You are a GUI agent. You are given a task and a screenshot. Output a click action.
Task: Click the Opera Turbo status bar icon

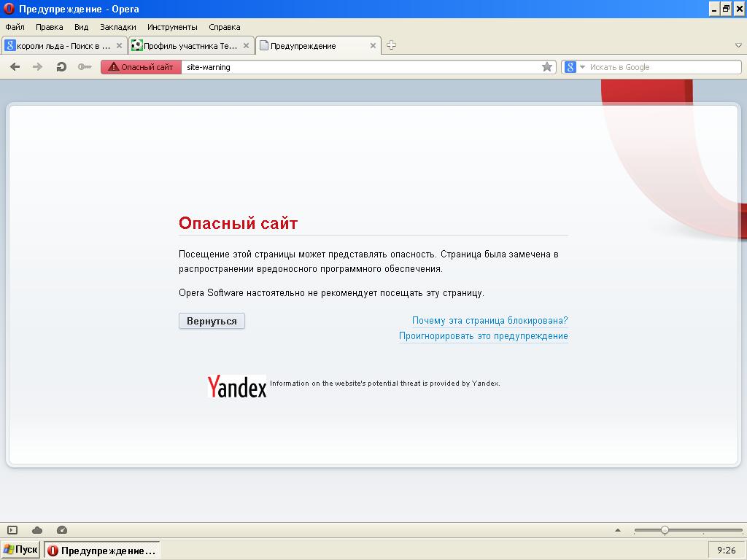[x=62, y=530]
